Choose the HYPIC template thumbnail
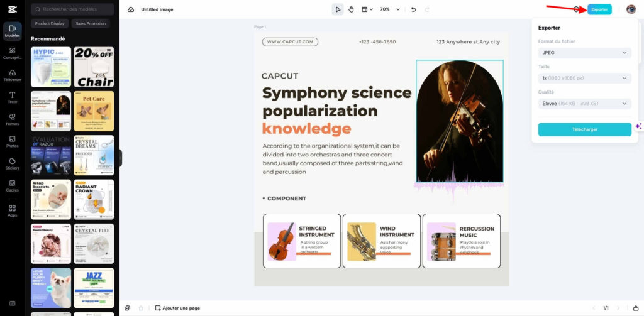Screen dimensions: 644x316 point(51,67)
